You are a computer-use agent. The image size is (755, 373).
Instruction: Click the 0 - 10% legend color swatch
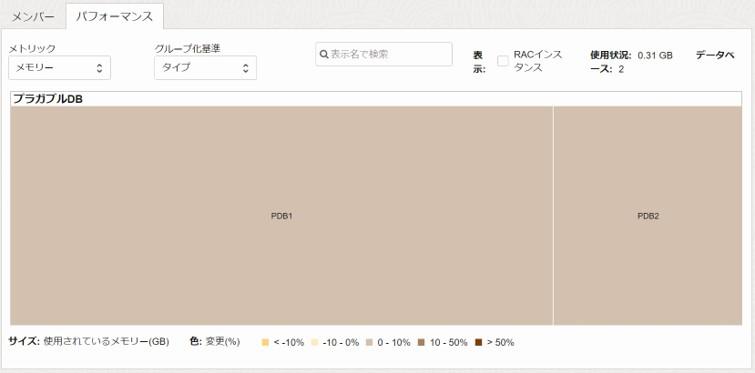[369, 343]
